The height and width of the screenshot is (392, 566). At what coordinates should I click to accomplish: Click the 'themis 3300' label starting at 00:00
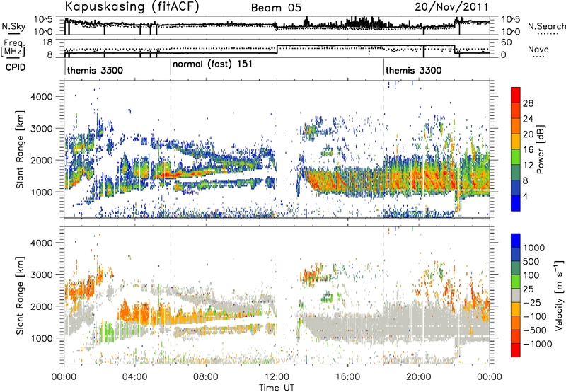(95, 70)
